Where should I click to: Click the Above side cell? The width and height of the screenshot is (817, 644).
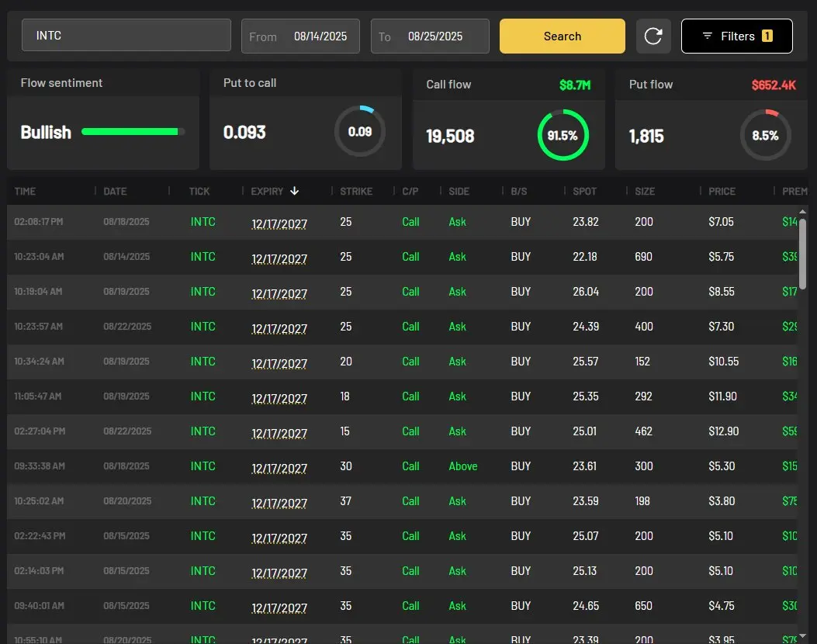[462, 466]
